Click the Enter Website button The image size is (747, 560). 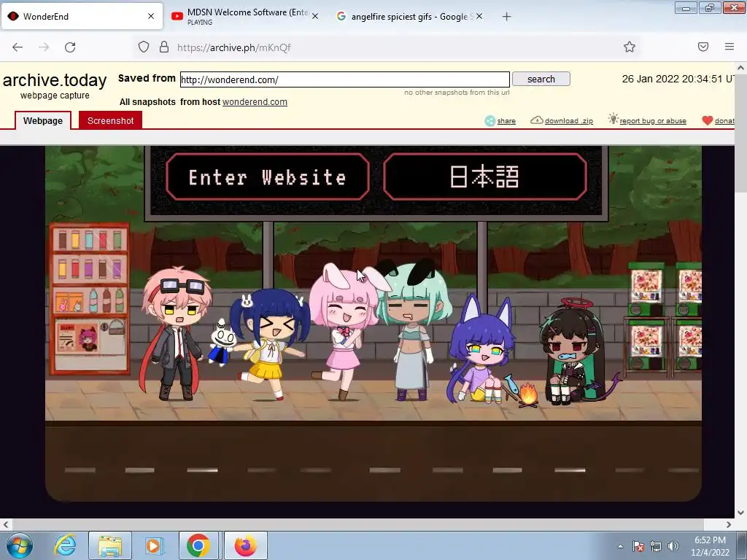[x=267, y=177]
